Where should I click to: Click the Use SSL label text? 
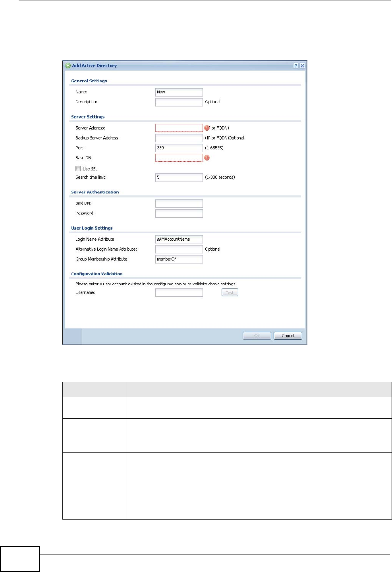[x=90, y=169]
